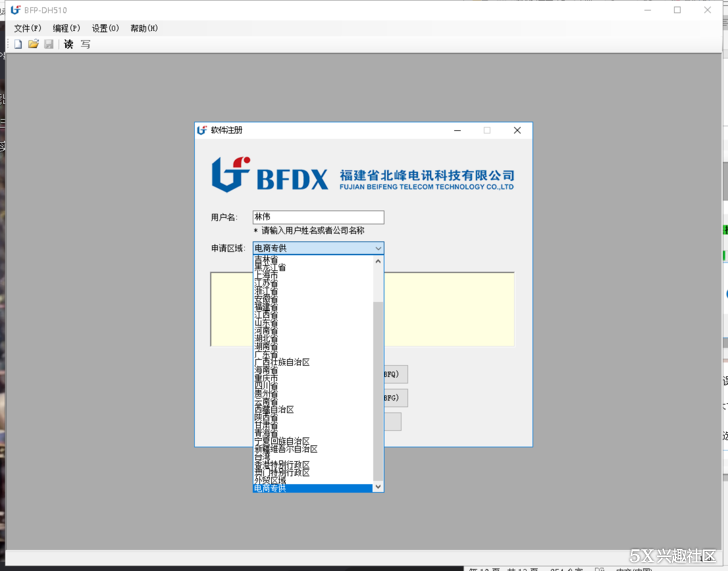Click the Save disk toolbar icon
The height and width of the screenshot is (571, 728).
point(48,44)
